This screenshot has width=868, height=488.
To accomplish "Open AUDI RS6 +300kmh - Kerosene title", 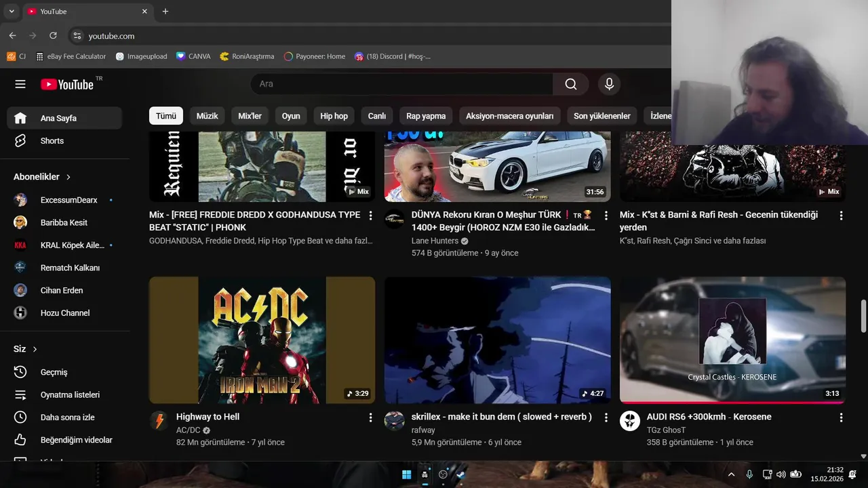I will 709,417.
